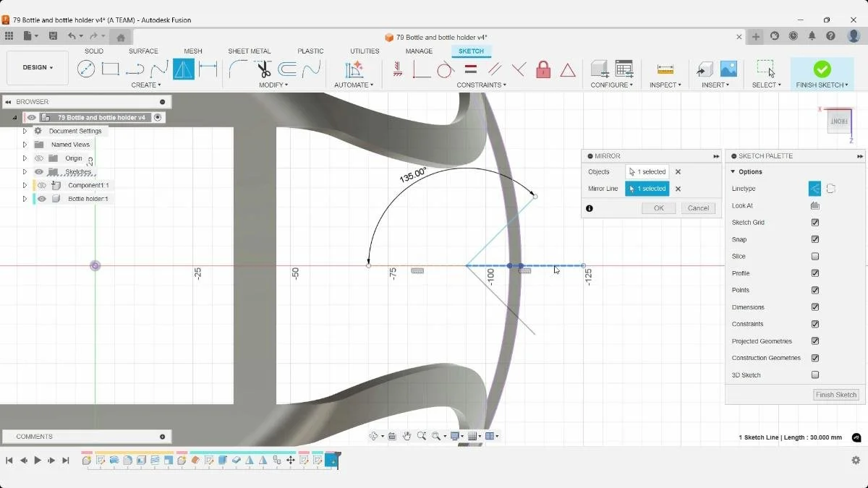Switch to the MESH tab

tap(193, 51)
